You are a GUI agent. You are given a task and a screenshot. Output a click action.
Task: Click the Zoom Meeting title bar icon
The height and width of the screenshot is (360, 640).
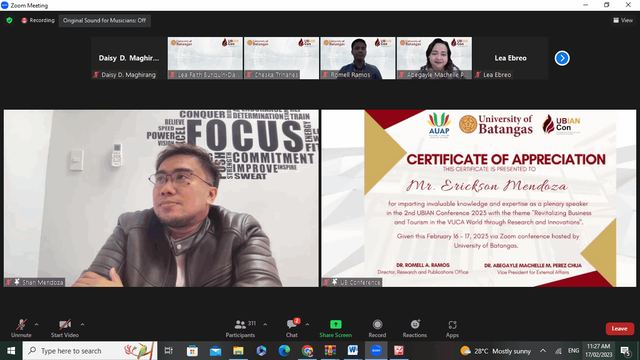pos(4,5)
